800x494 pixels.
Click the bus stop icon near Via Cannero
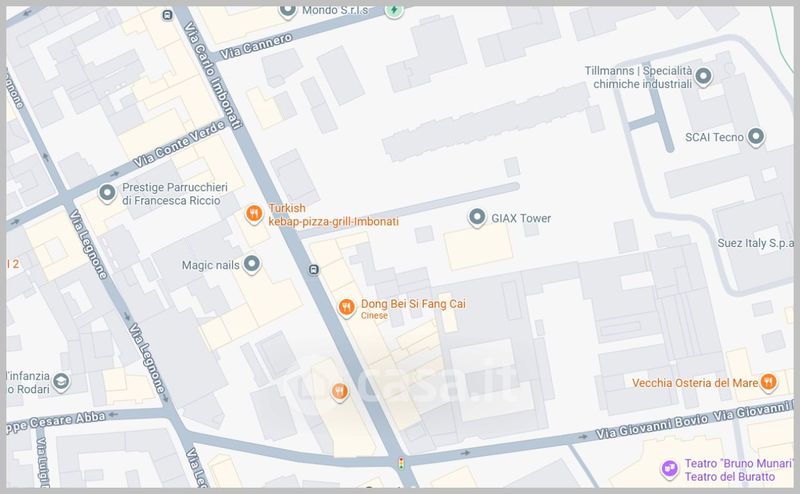pyautogui.click(x=167, y=15)
